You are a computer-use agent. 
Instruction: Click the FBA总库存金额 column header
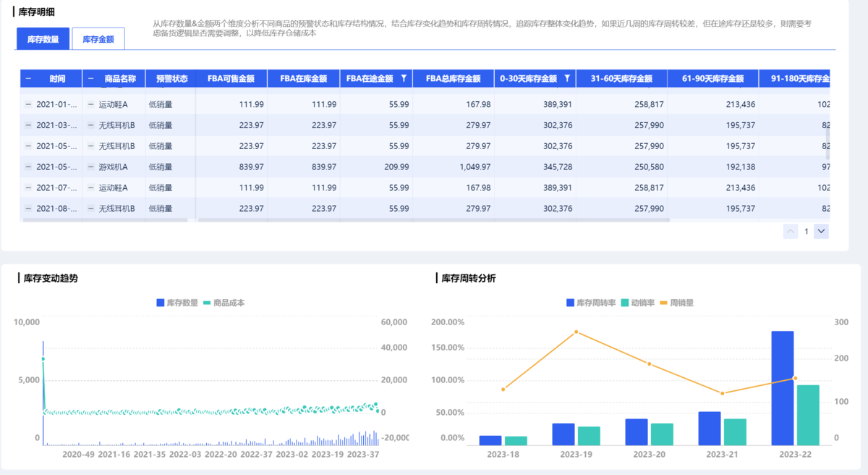[x=453, y=78]
